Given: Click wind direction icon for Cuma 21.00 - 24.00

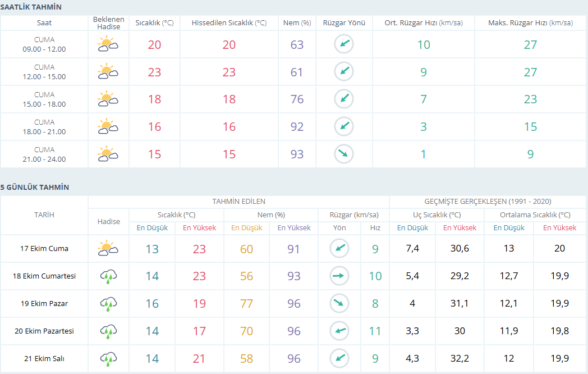Looking at the screenshot, I should (x=344, y=154).
